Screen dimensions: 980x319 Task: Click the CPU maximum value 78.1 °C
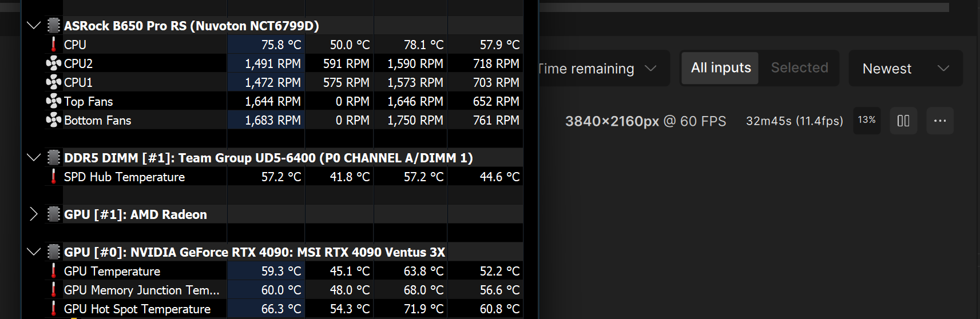423,45
